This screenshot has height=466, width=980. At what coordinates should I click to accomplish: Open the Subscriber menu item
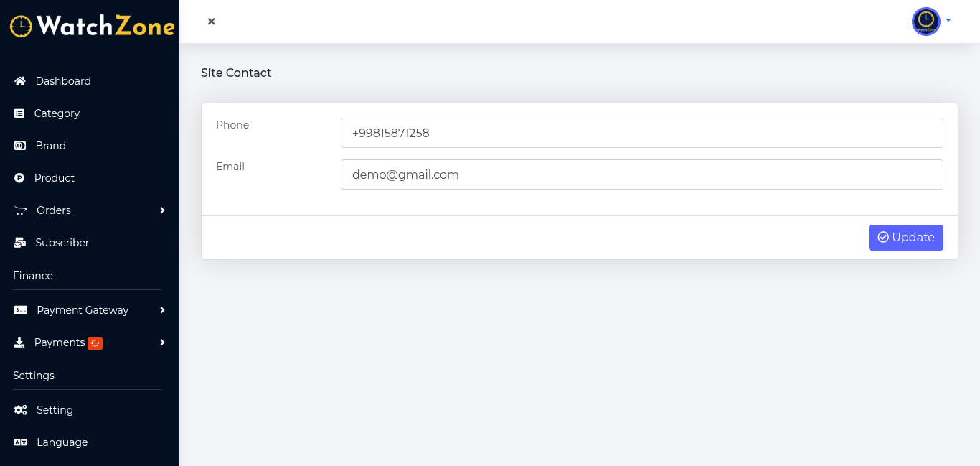tap(62, 243)
